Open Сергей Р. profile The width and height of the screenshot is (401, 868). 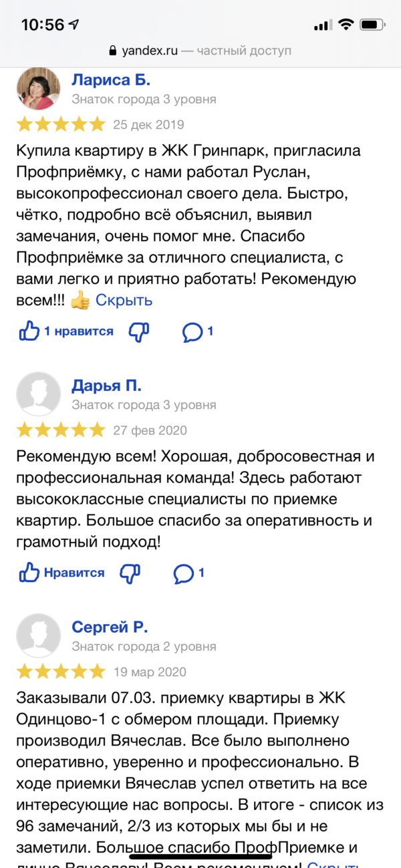point(109,627)
